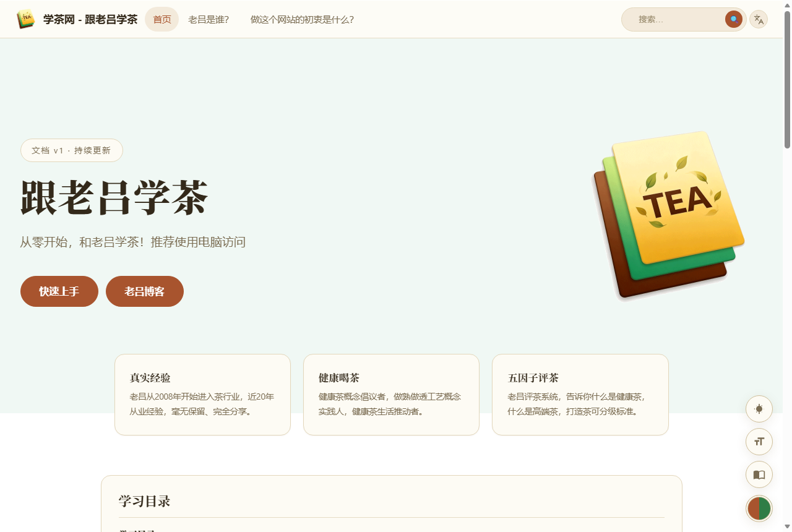This screenshot has height=532, width=792.
Task: Click the large TEA books hero image
Action: (669, 215)
